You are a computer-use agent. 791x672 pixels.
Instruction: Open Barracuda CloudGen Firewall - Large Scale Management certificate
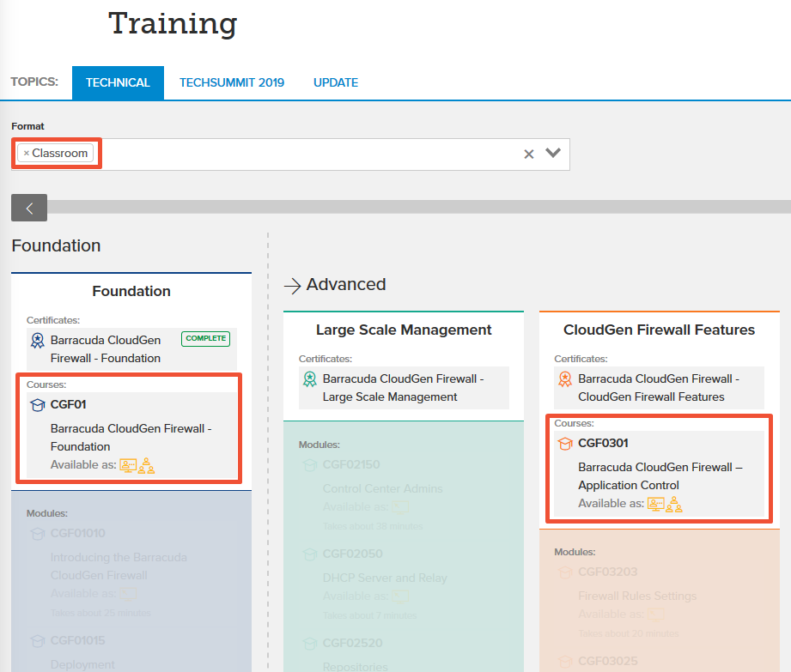403,388
